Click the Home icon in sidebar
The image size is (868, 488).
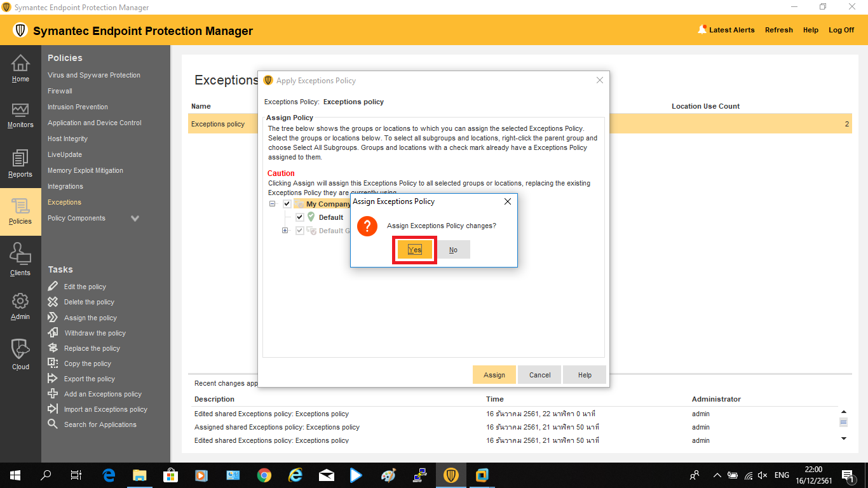tap(20, 64)
